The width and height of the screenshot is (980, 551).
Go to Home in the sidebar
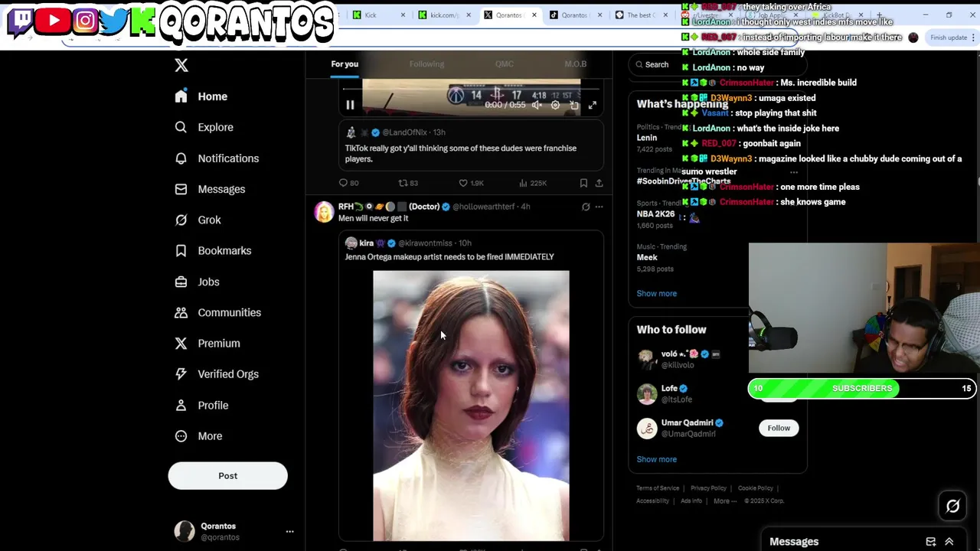pos(201,96)
